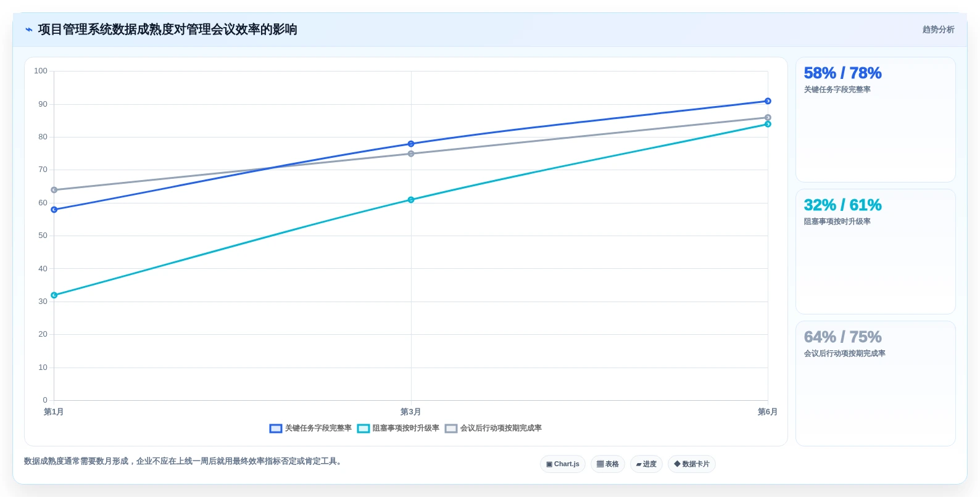Select cyan data point at 第3月 (61)
980x497 pixels.
point(411,200)
